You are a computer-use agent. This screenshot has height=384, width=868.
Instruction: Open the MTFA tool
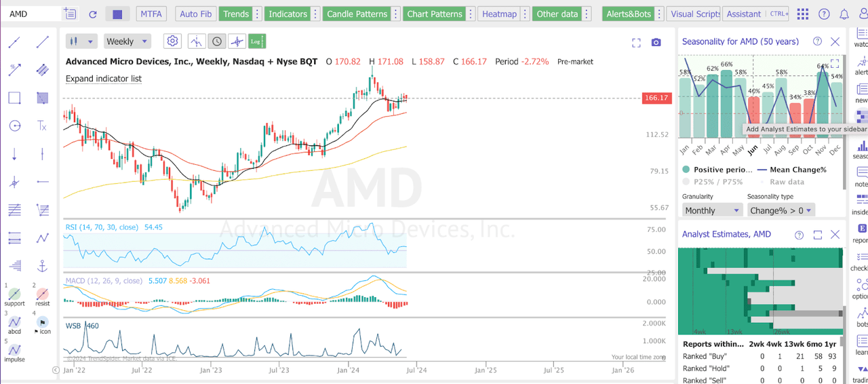(x=151, y=14)
